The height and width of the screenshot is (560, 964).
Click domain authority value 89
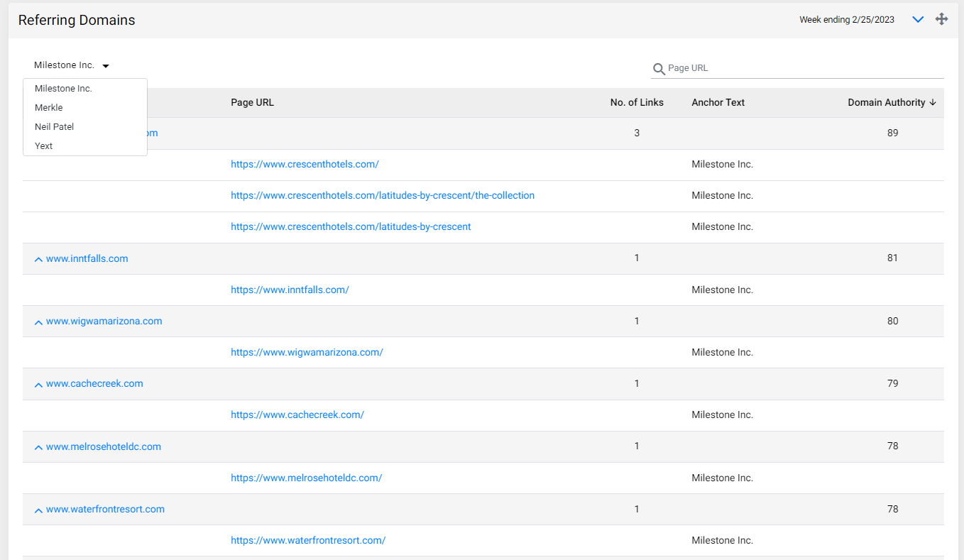point(892,133)
